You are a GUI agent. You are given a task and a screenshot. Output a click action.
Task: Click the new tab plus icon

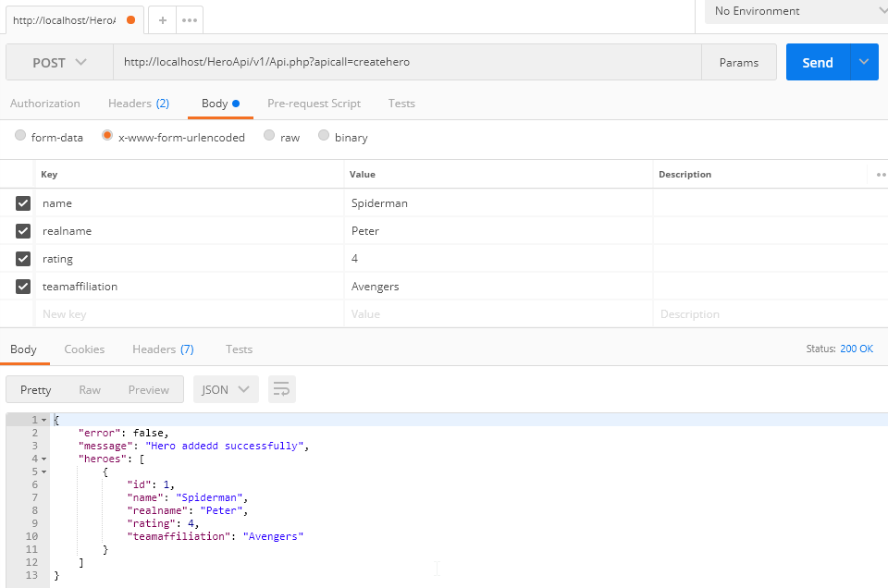click(162, 19)
